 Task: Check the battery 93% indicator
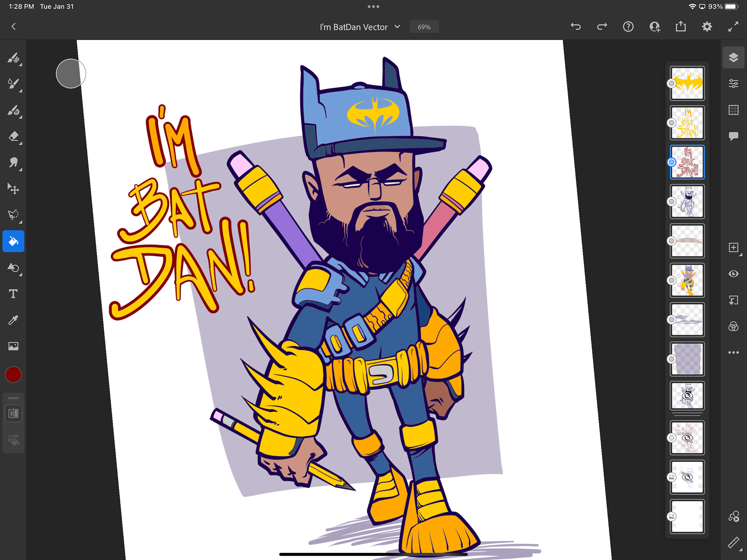click(x=723, y=7)
